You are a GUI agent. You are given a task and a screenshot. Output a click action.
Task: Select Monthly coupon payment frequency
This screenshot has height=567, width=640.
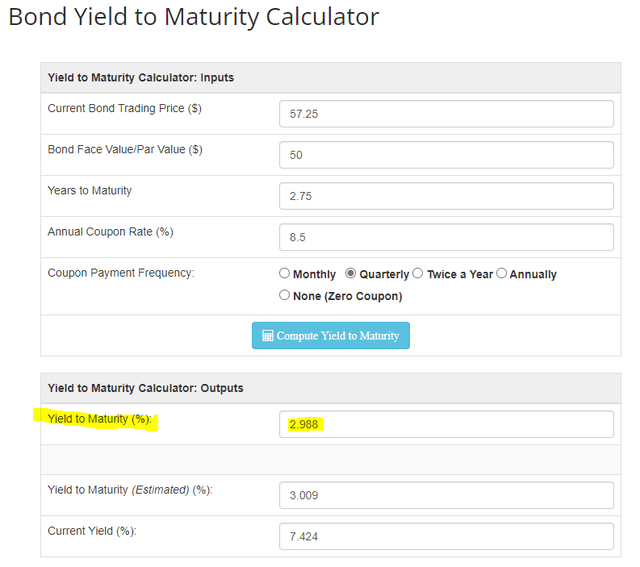tap(284, 273)
